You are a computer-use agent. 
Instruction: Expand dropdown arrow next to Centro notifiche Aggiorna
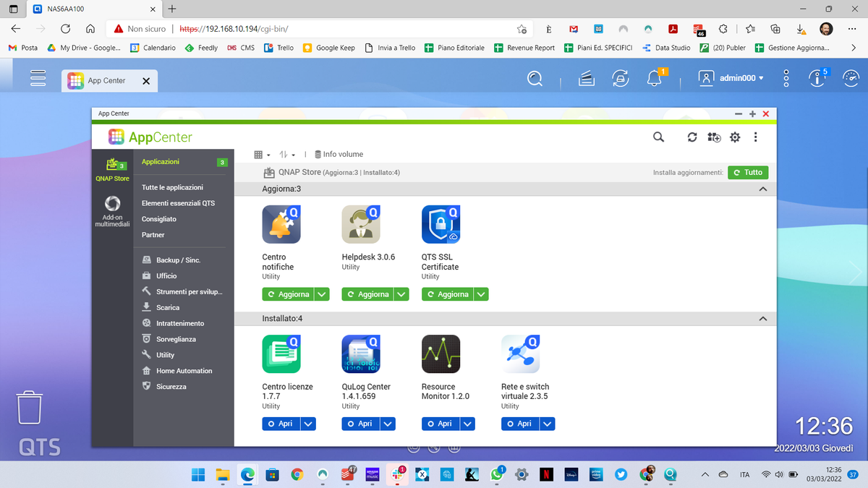coord(323,294)
